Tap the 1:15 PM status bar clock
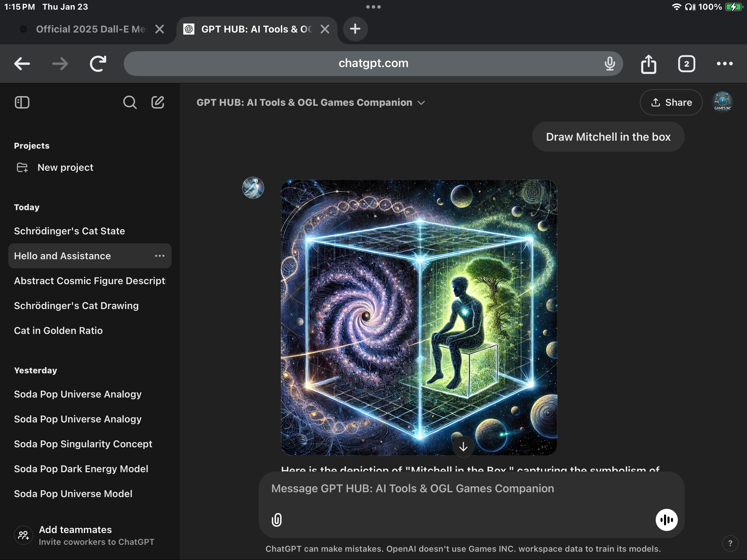 (20, 7)
